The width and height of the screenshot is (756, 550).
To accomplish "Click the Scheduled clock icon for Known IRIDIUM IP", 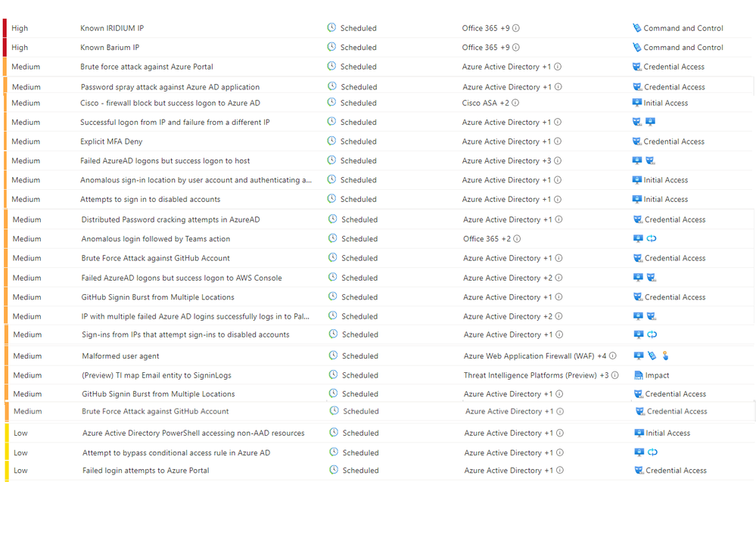I will coord(331,27).
